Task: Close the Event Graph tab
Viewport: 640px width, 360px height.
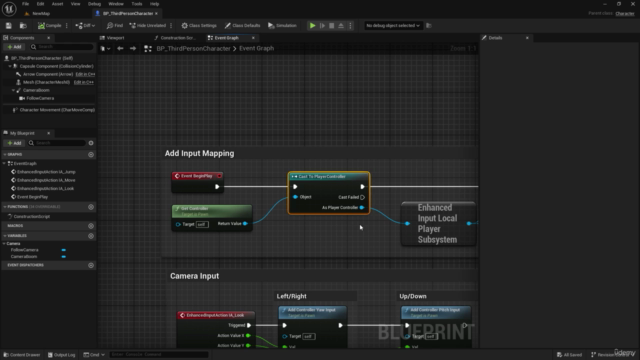Action: tap(253, 38)
